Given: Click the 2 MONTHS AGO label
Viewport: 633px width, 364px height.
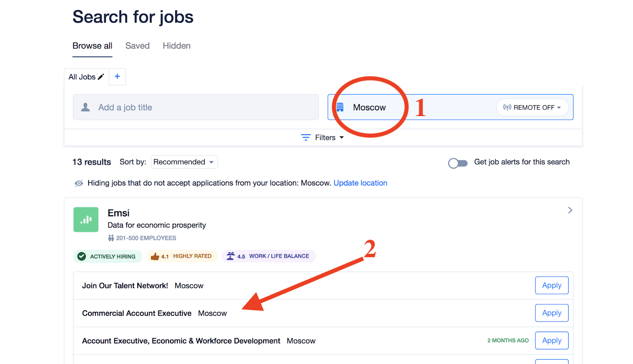Looking at the screenshot, I should (x=508, y=340).
